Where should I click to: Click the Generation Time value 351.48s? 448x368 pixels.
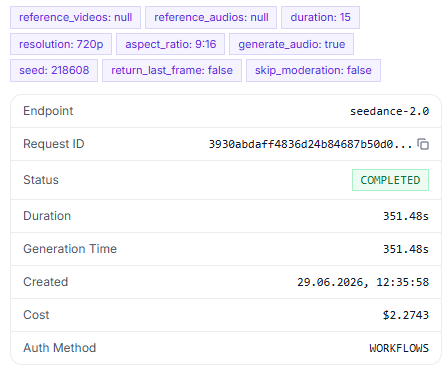(406, 249)
